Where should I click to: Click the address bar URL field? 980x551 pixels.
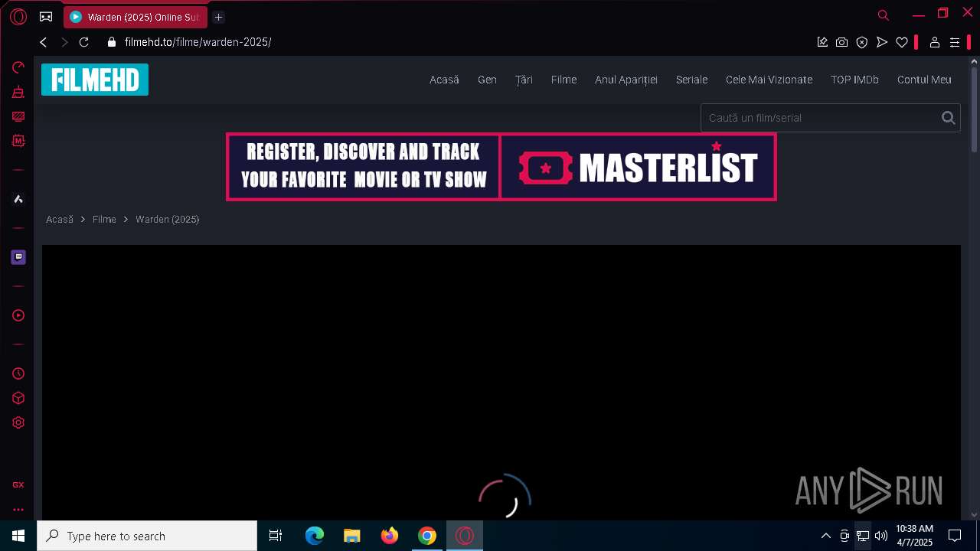pos(459,42)
